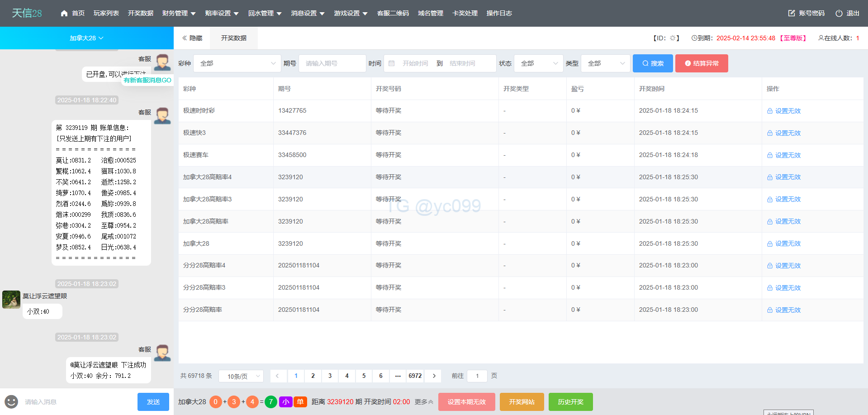Click the red 结算异常 button
Image resolution: width=868 pixels, height=415 pixels.
click(x=701, y=63)
